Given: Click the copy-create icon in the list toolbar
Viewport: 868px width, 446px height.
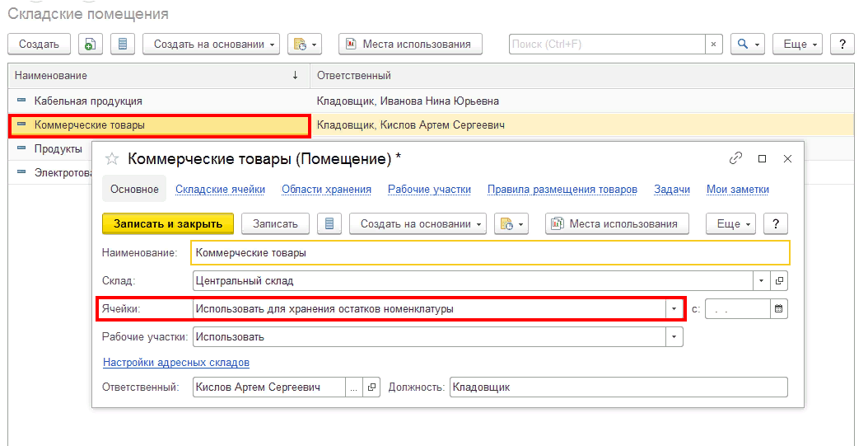Looking at the screenshot, I should 91,45.
